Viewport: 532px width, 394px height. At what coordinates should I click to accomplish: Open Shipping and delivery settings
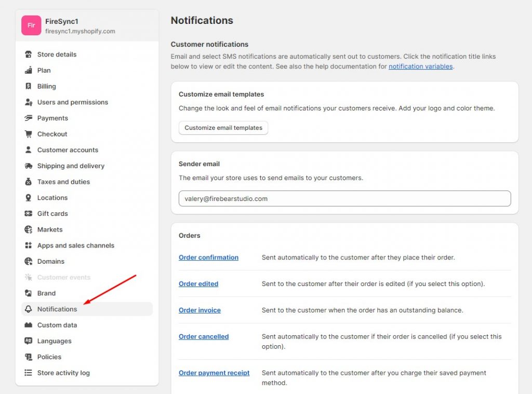28,166
